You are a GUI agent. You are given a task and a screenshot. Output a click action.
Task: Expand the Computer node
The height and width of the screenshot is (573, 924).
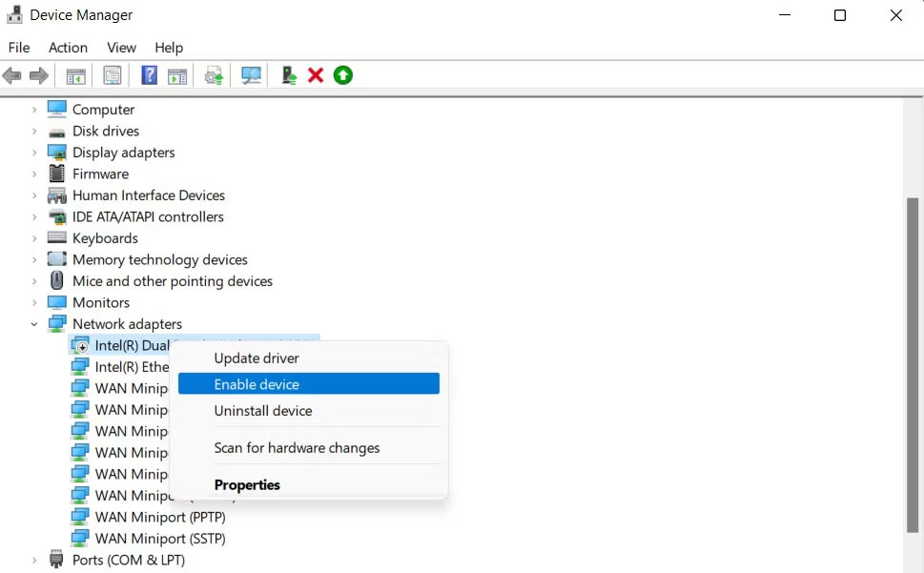(34, 110)
